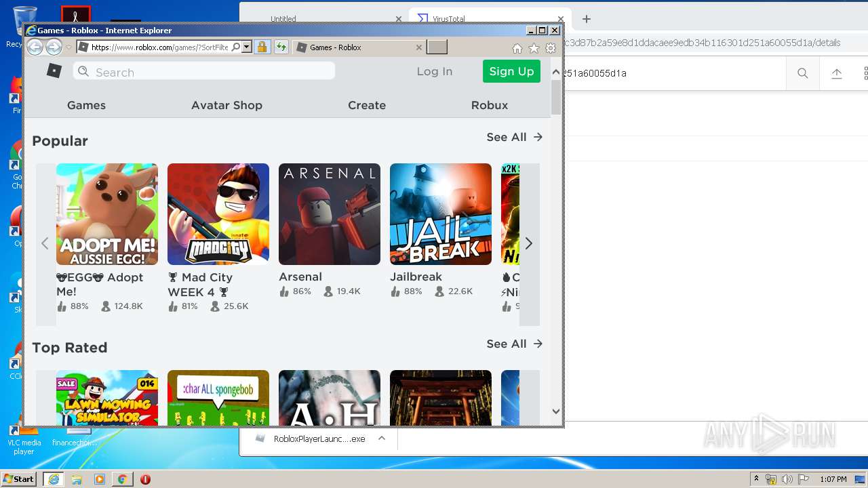Open the Robux navigation item

tap(490, 105)
